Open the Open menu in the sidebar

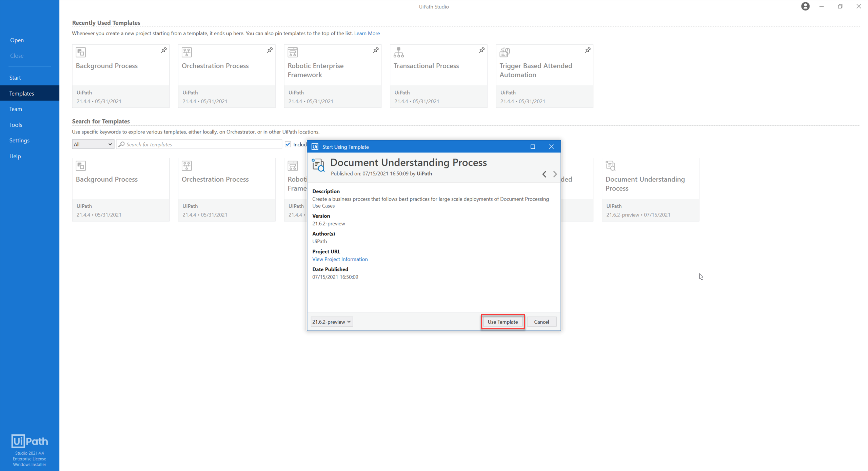17,40
